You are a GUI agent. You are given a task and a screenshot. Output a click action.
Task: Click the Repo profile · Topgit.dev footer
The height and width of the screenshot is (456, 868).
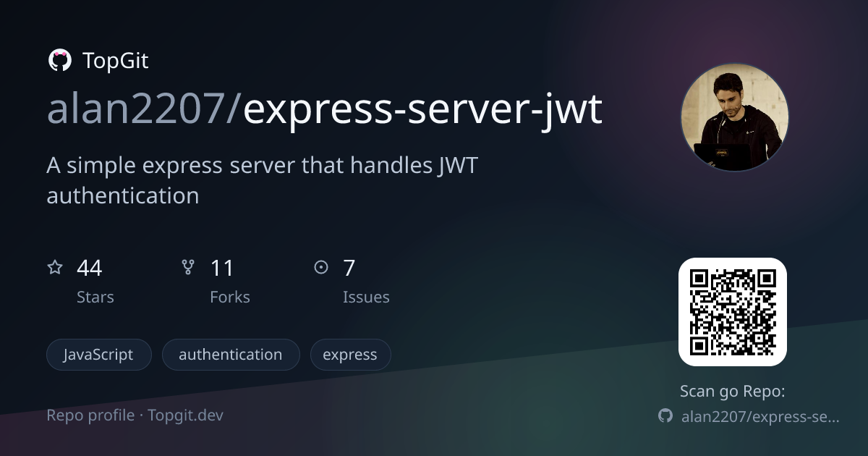[x=135, y=415]
